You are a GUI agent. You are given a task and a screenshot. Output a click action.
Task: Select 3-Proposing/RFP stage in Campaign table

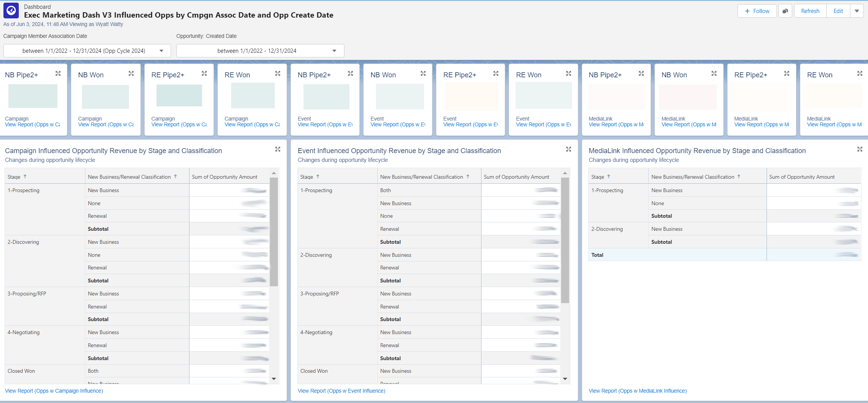[27, 294]
